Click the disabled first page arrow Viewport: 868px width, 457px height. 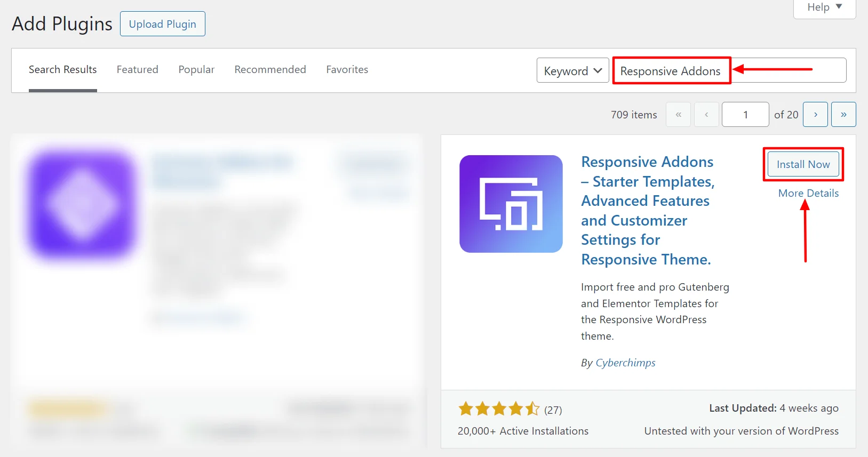678,115
